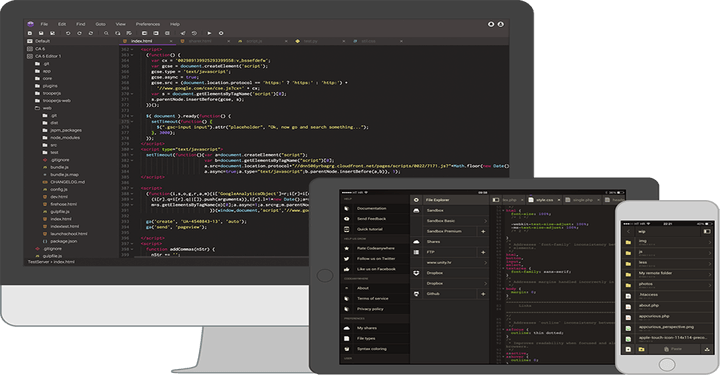720x375 pixels.
Task: Click the redo icon in desktop toolbar
Action: [x=79, y=33]
